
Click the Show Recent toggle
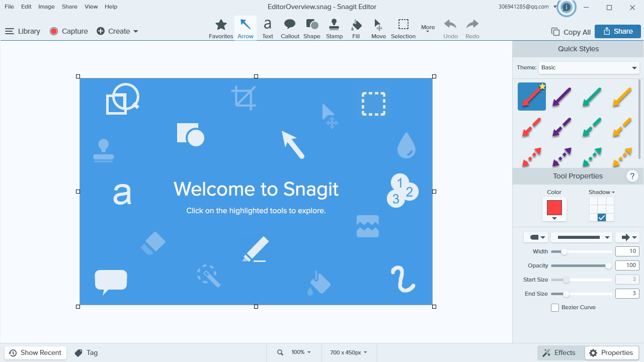click(35, 352)
